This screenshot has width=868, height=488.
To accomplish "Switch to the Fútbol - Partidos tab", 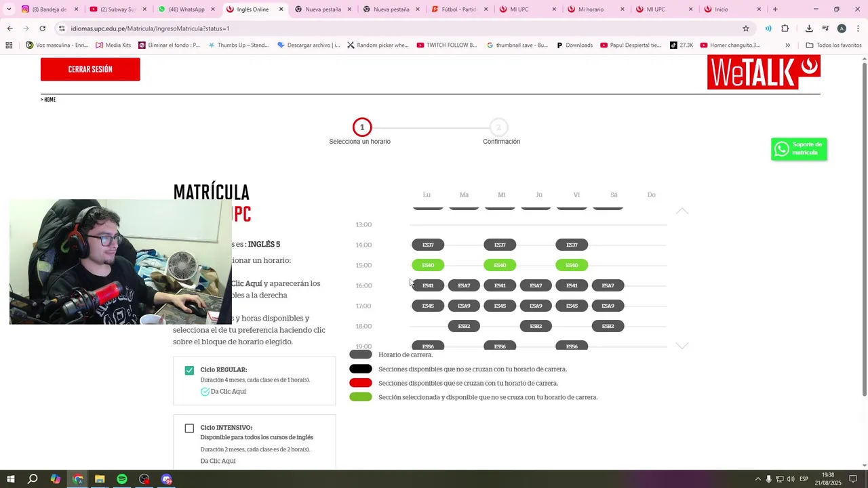I will coord(459,9).
